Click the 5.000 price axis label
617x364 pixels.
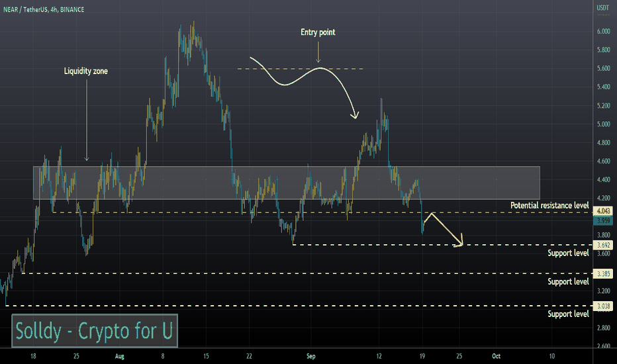point(603,124)
